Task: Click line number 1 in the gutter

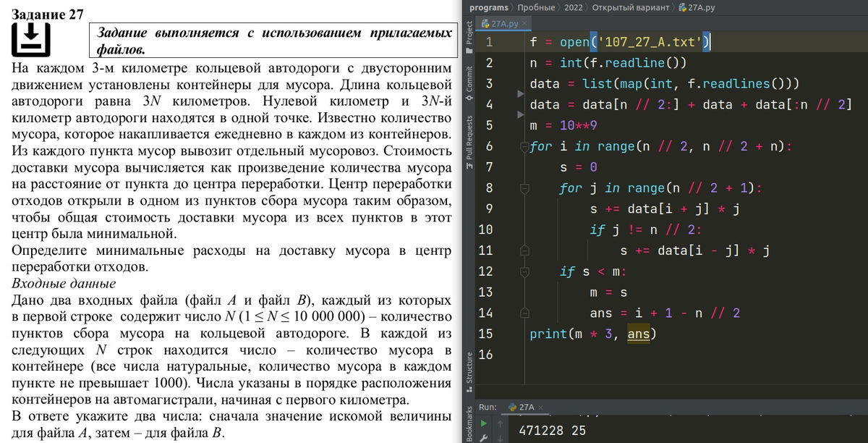Action: pos(490,41)
